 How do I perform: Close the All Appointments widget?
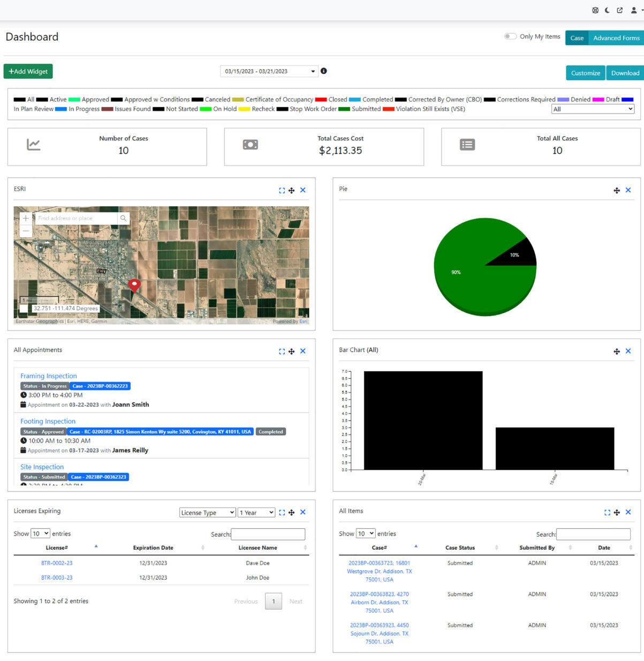[302, 351]
